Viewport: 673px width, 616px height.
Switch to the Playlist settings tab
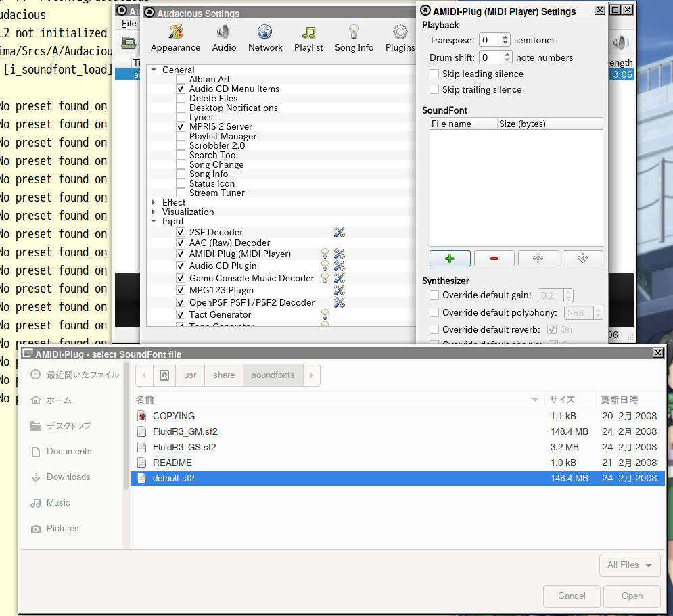[x=308, y=38]
